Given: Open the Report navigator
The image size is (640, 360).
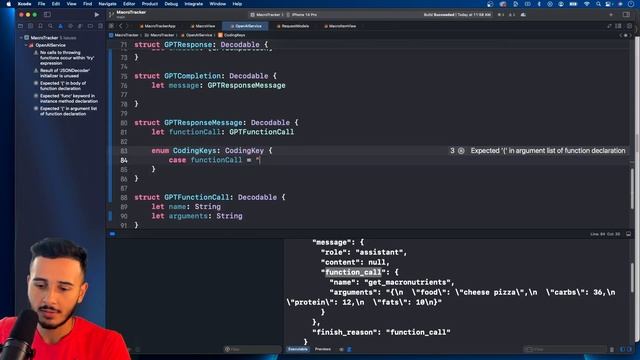Looking at the screenshot, I should click(x=100, y=26).
